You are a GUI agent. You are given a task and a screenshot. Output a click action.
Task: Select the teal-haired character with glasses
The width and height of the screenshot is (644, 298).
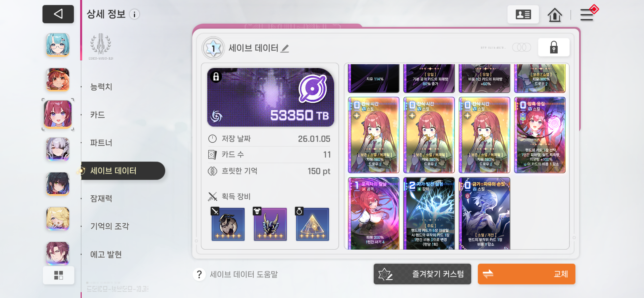coord(58,45)
